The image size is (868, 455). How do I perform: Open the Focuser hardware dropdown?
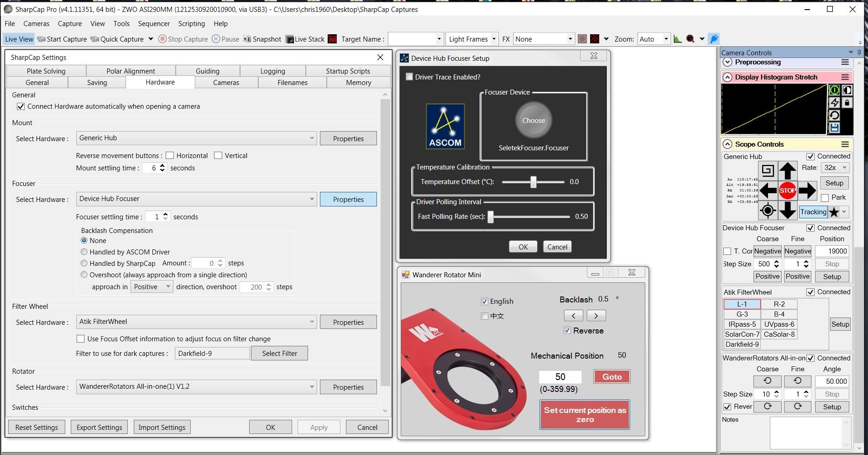[x=196, y=199]
